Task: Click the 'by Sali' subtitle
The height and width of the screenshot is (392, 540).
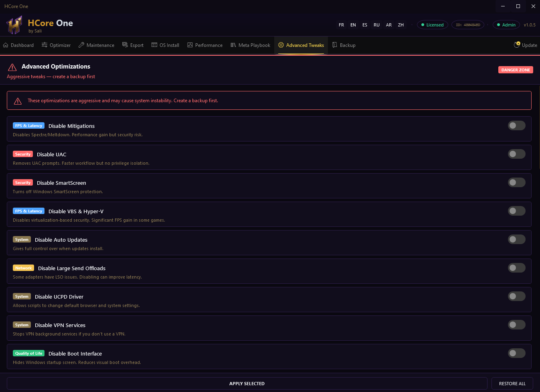Action: 35,31
